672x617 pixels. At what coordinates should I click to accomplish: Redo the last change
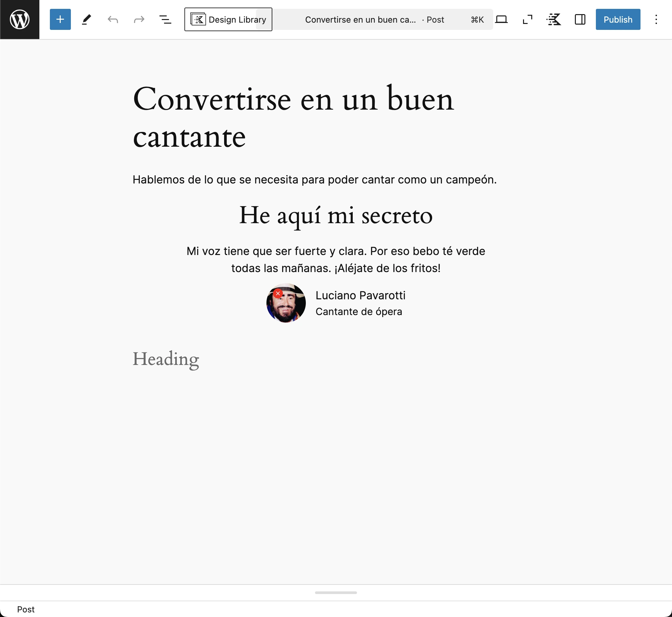139,19
